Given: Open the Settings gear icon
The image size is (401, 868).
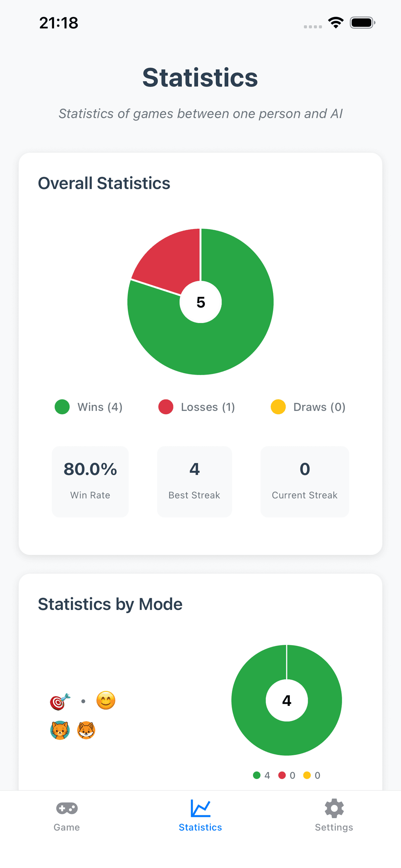Looking at the screenshot, I should point(334,808).
